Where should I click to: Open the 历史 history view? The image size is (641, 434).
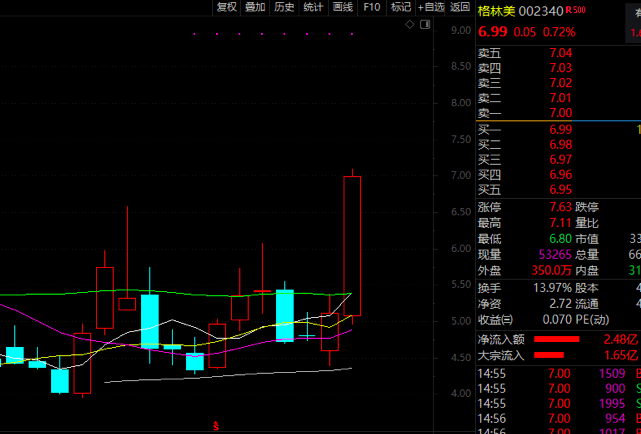pyautogui.click(x=284, y=7)
